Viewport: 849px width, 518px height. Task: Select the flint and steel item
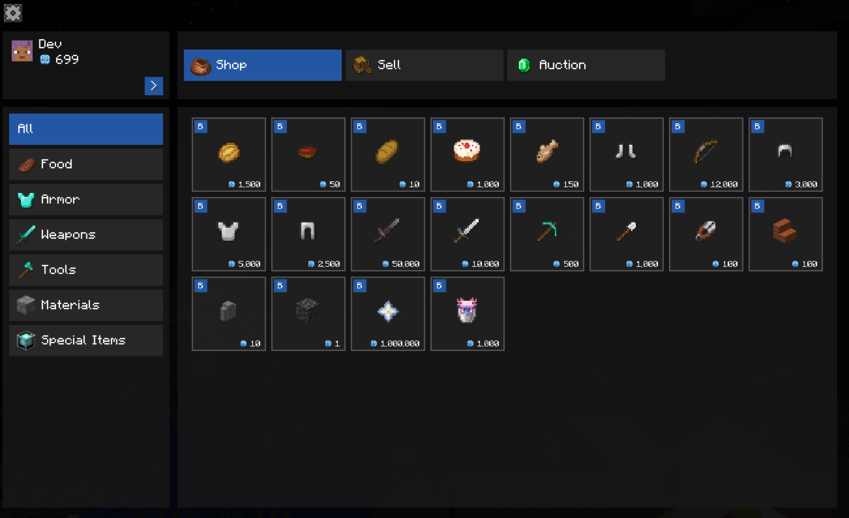[706, 234]
